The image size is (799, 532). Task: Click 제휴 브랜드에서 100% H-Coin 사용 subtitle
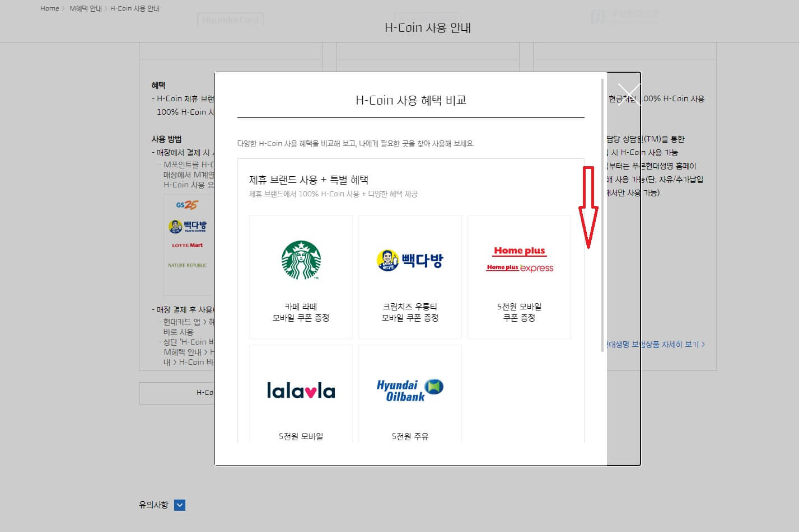click(333, 194)
